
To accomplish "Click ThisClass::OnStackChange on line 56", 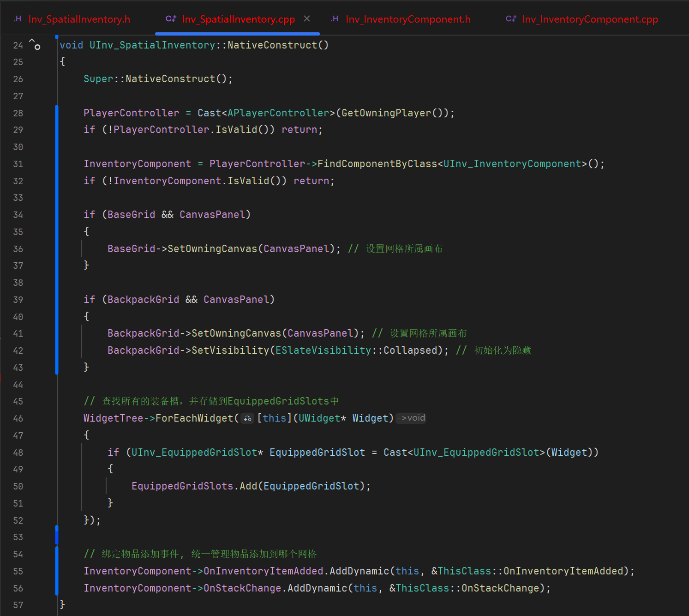I will pyautogui.click(x=467, y=588).
